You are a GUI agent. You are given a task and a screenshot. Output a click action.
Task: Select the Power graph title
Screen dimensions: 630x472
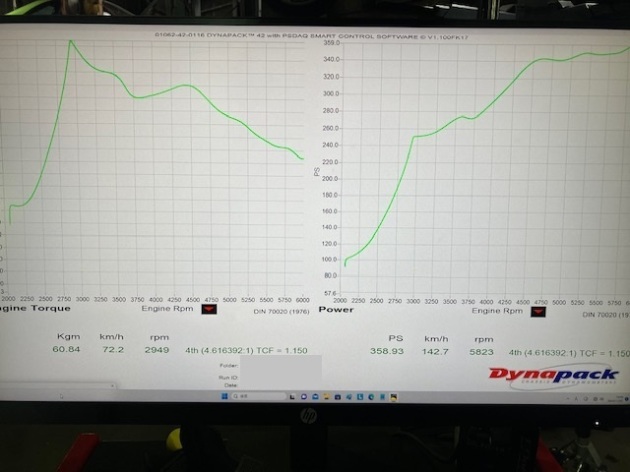click(336, 310)
